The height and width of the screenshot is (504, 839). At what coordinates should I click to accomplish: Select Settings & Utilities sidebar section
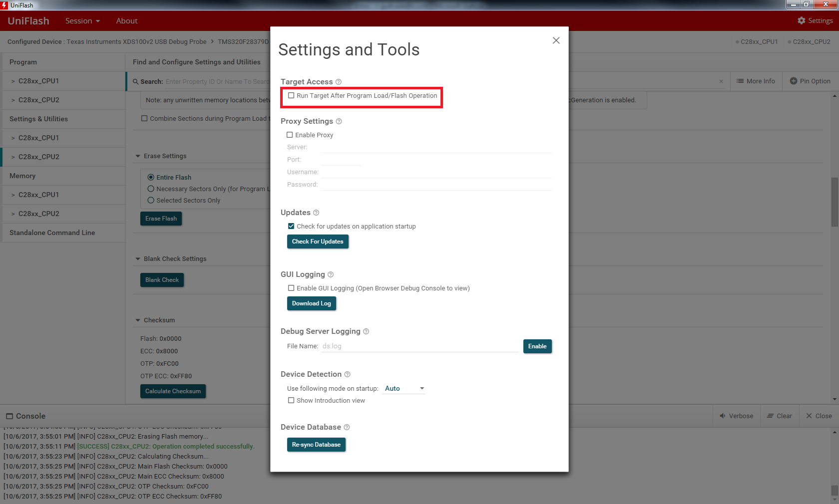click(x=63, y=119)
